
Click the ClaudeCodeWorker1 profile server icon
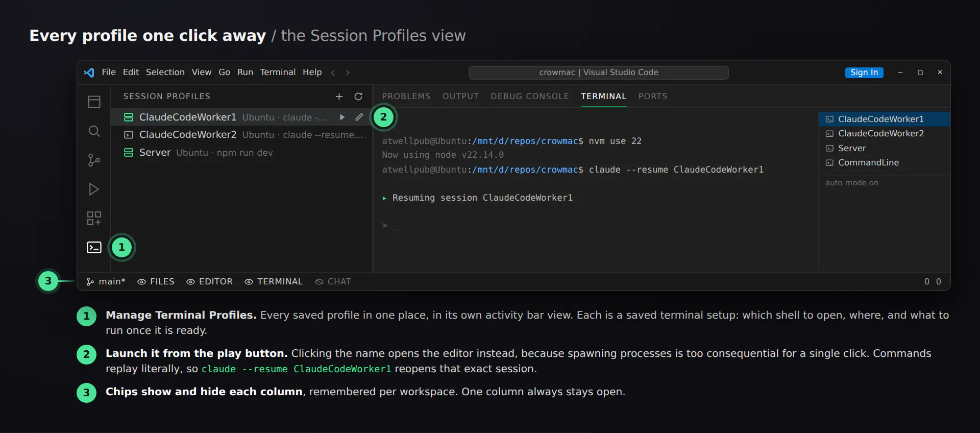[129, 117]
